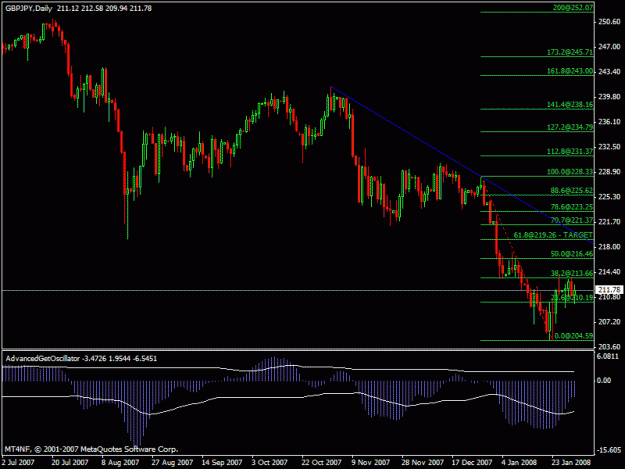Click the 100.0@228.33 Fibonacci label

pyautogui.click(x=570, y=172)
